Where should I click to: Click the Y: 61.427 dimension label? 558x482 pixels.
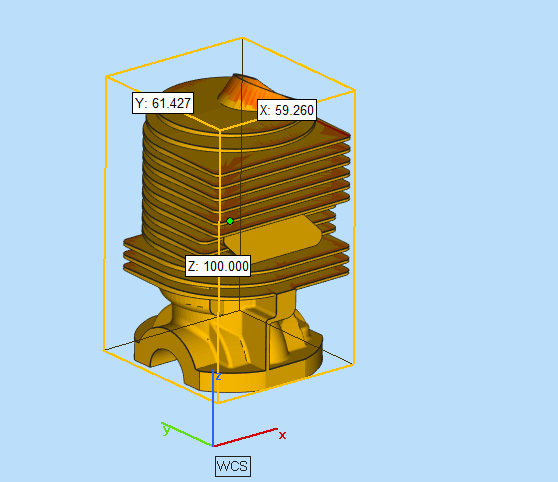pos(163,103)
